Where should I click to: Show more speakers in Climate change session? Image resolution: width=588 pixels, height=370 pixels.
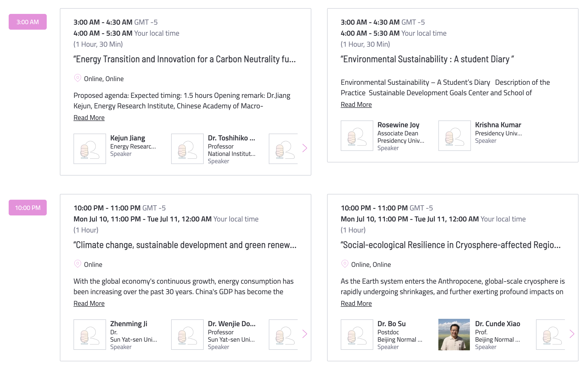click(304, 334)
